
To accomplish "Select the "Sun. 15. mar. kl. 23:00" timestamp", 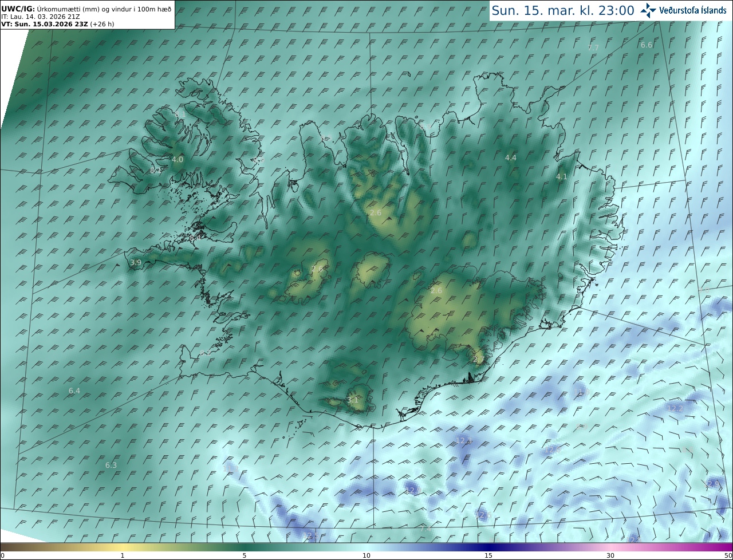I will 563,10.
